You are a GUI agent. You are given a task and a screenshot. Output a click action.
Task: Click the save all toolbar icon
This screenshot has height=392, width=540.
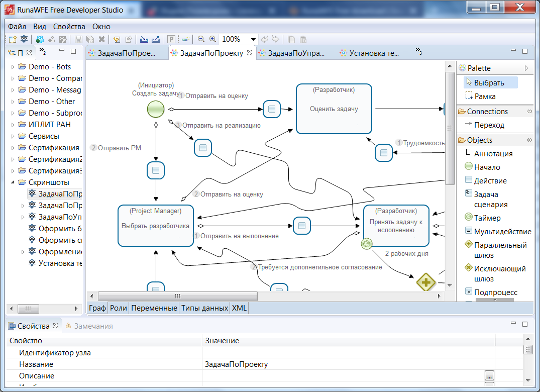tap(90, 39)
